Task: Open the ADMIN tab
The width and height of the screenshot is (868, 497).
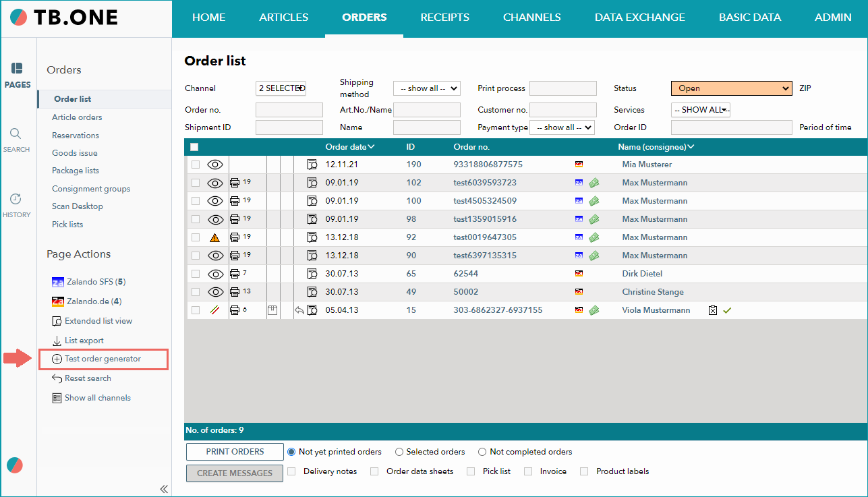Action: click(833, 18)
